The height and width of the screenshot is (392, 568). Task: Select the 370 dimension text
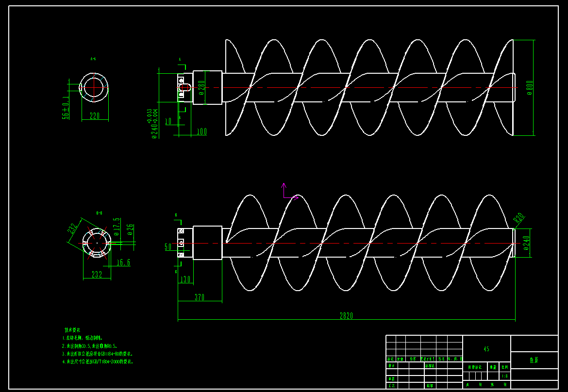click(x=200, y=297)
